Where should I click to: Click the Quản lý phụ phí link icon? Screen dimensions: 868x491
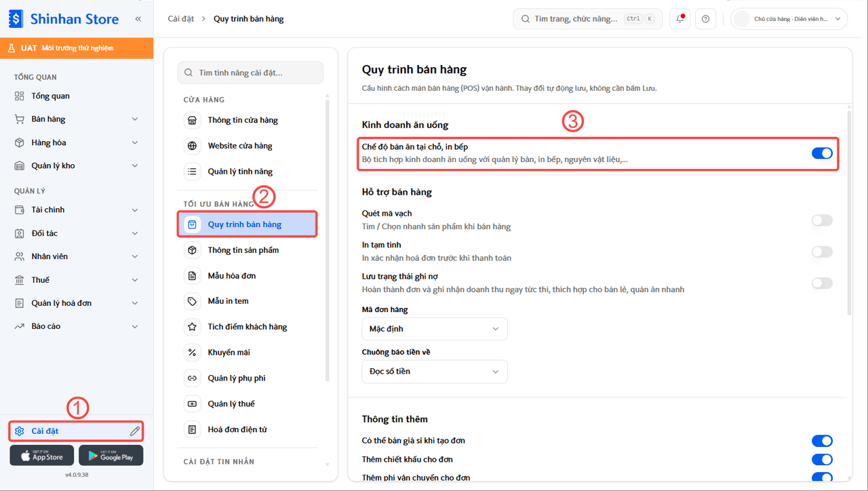[x=193, y=378]
